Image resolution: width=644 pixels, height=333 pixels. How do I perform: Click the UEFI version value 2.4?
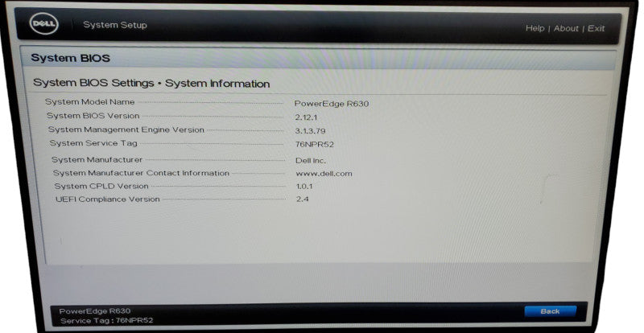(x=303, y=199)
